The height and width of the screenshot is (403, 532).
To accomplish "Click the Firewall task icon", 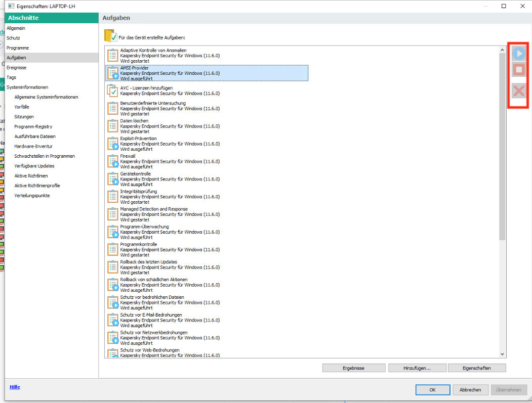I will pos(113,161).
